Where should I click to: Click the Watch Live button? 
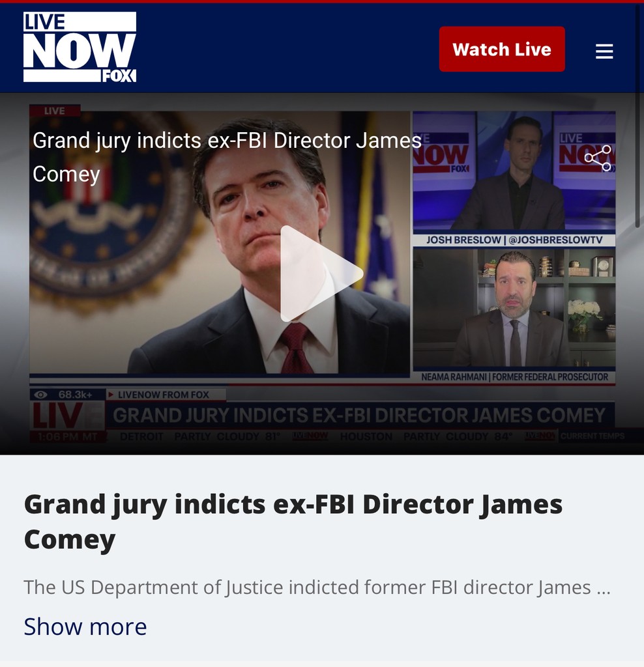[502, 49]
